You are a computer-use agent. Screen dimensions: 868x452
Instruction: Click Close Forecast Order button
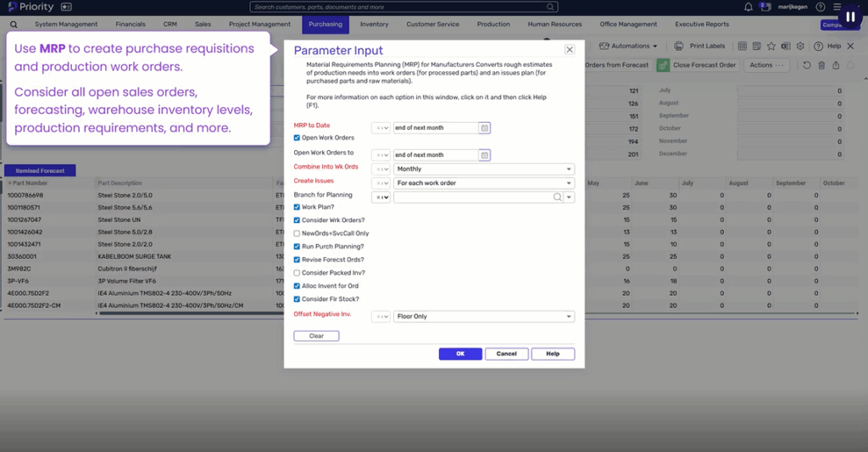(698, 65)
